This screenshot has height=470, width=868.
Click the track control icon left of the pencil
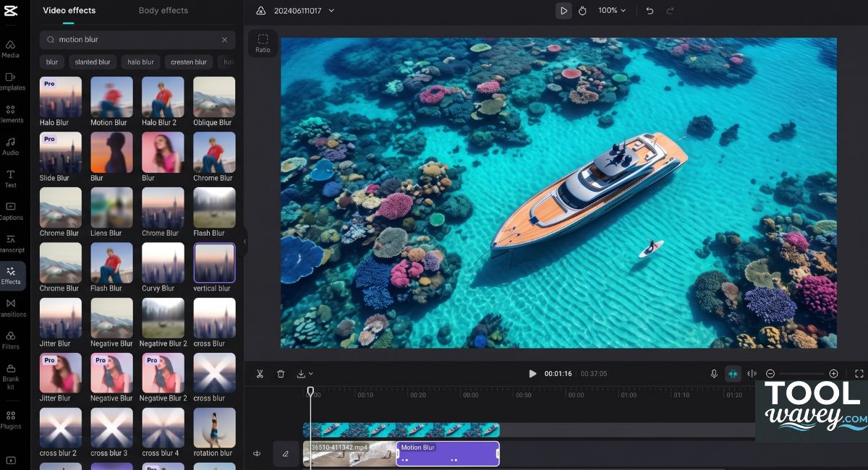(x=257, y=453)
